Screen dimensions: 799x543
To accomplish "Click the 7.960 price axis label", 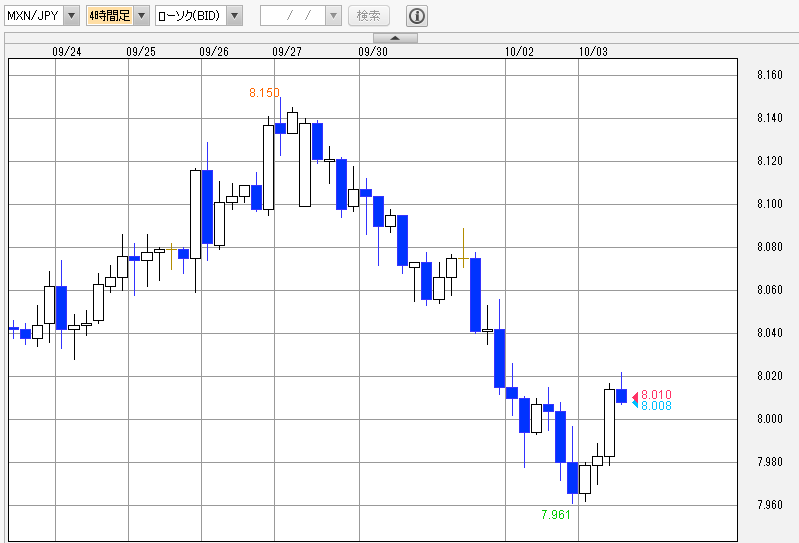I will click(769, 505).
